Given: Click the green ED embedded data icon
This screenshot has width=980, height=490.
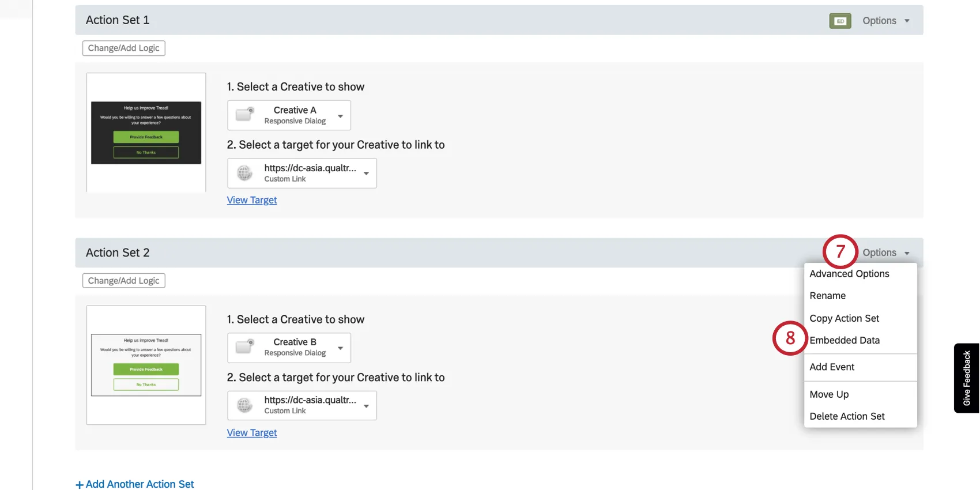Looking at the screenshot, I should tap(840, 21).
